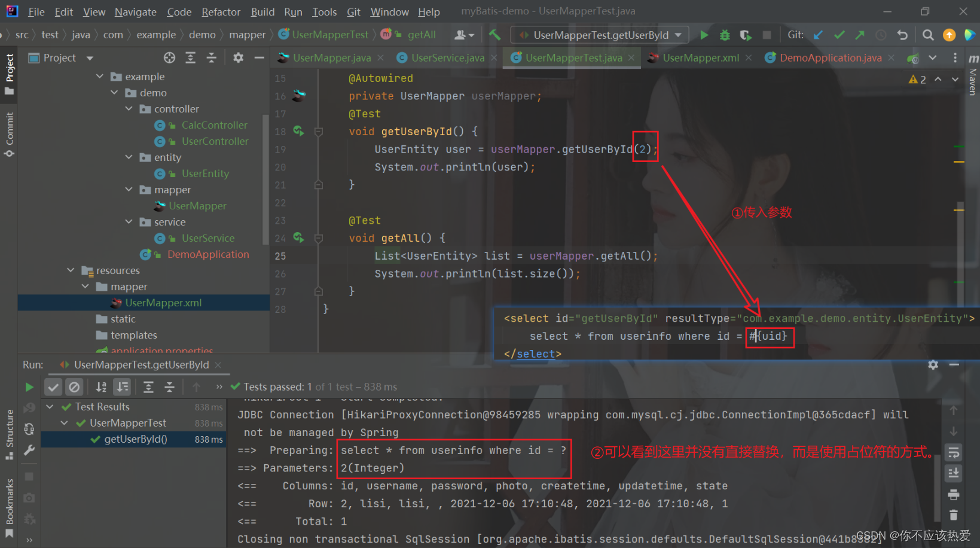
Task: Open the Commit tool window
Action: pyautogui.click(x=10, y=135)
